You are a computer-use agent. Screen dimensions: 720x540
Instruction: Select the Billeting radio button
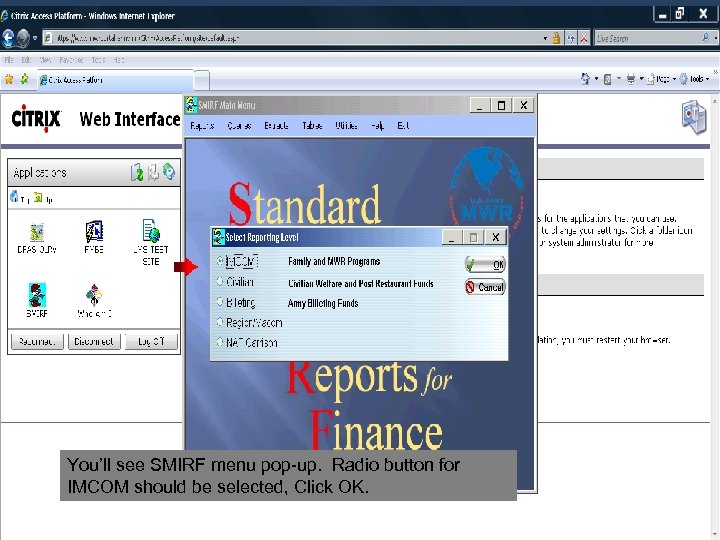pyautogui.click(x=220, y=302)
